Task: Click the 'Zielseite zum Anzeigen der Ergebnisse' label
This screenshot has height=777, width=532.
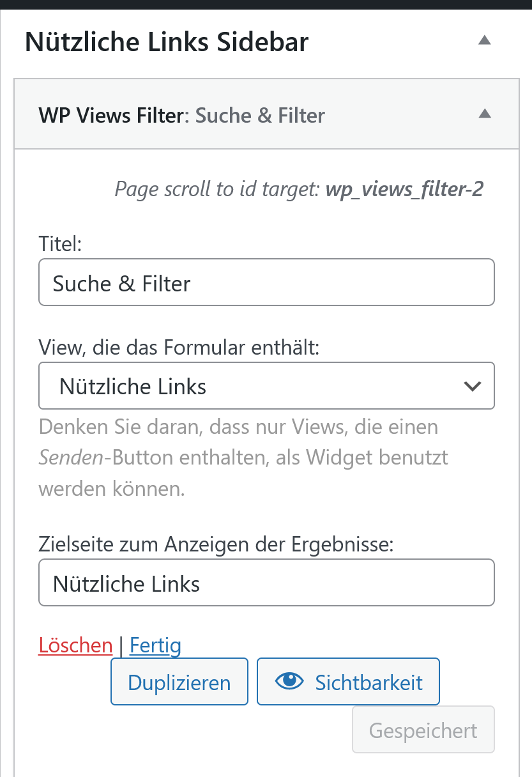Action: point(217,544)
